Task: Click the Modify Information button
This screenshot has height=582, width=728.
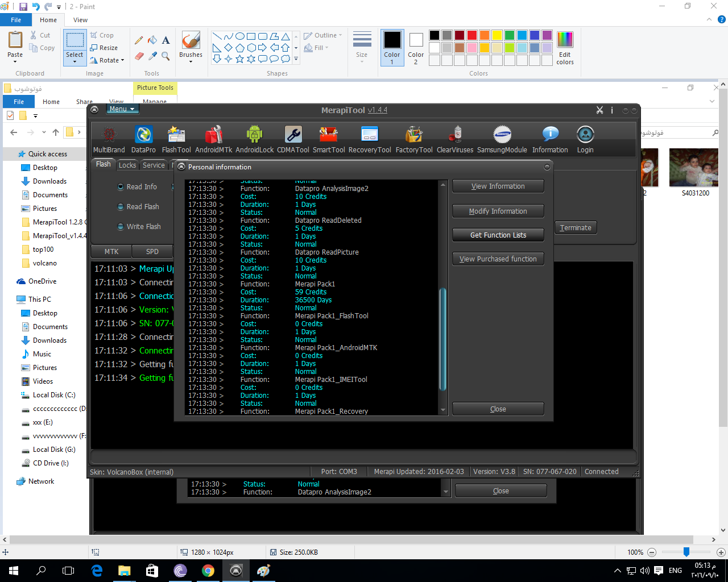Action: (498, 211)
